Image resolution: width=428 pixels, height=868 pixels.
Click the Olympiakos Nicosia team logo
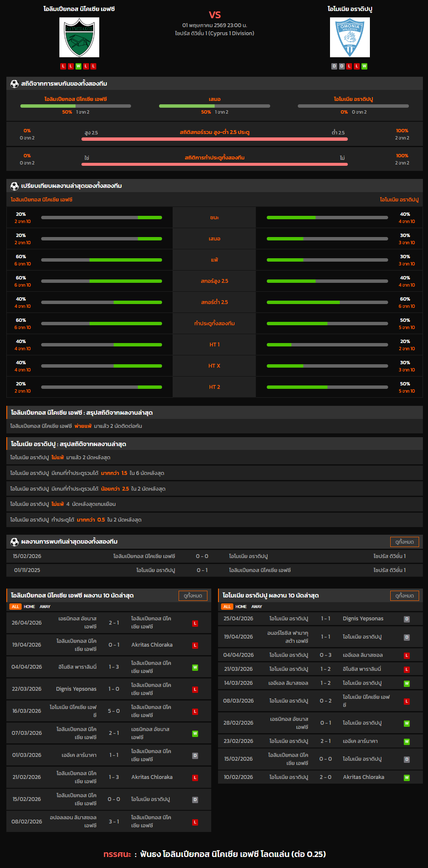coord(79,37)
